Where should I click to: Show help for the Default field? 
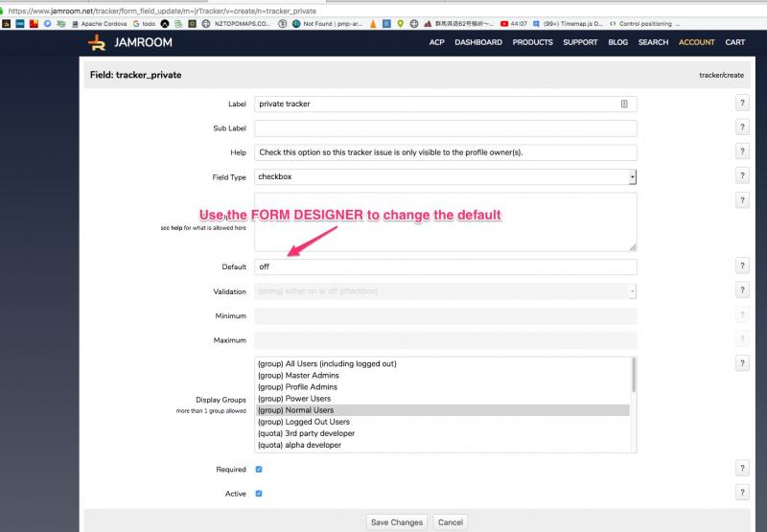pos(742,266)
